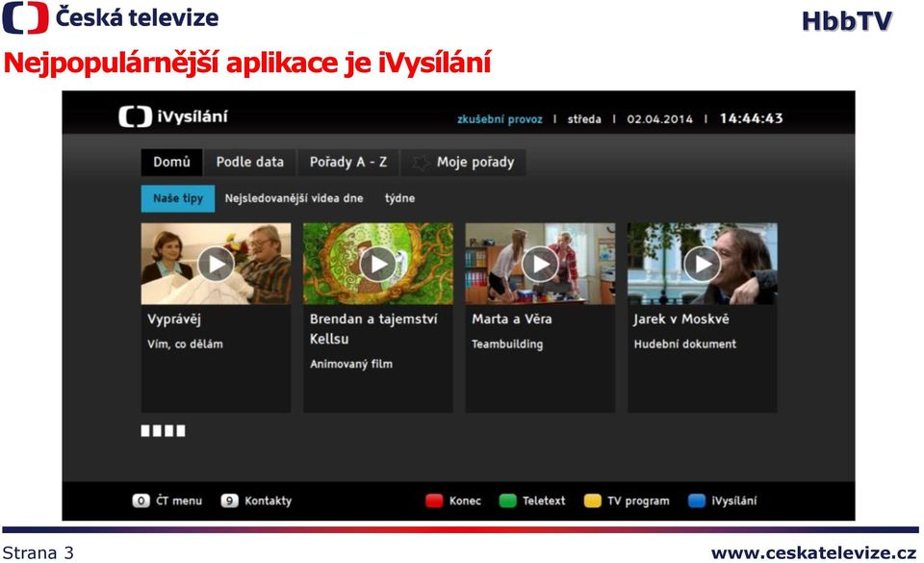Click the slide title Nejpopulárnější aplikace je iVysílání
The height and width of the screenshot is (563, 924).
click(247, 64)
